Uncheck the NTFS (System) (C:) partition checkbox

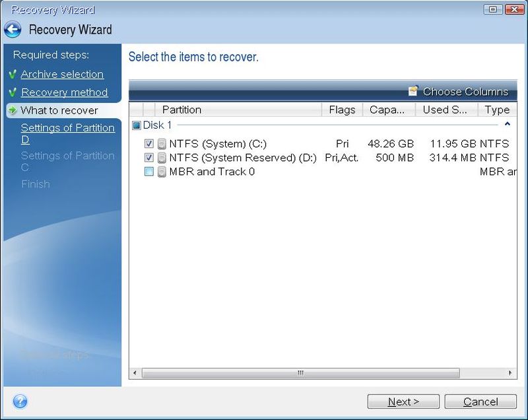click(x=148, y=143)
